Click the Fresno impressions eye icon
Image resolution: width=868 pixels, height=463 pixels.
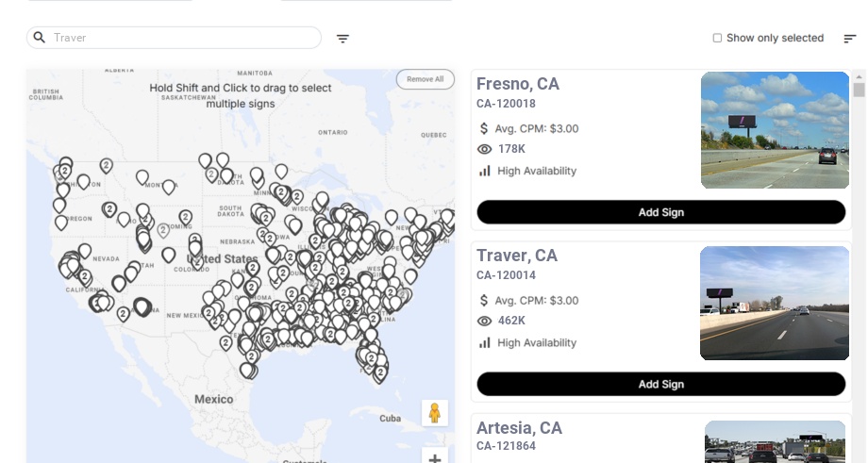485,149
